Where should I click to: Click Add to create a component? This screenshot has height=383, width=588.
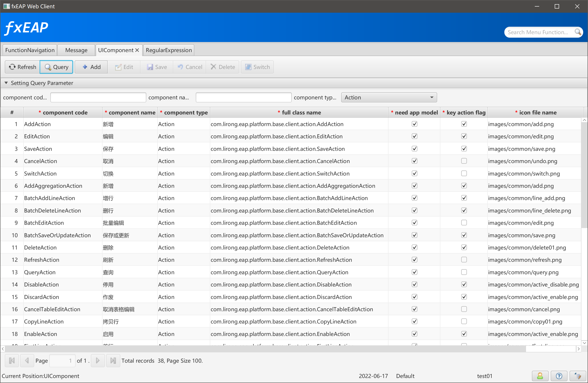91,67
